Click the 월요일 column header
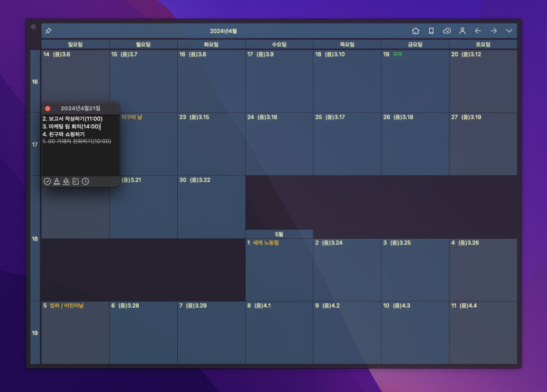The height and width of the screenshot is (392, 547). [143, 44]
